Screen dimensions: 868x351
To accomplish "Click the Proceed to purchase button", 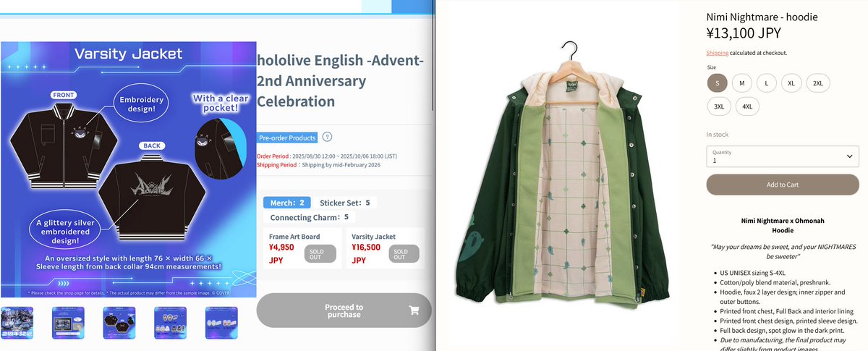I will (x=344, y=310).
